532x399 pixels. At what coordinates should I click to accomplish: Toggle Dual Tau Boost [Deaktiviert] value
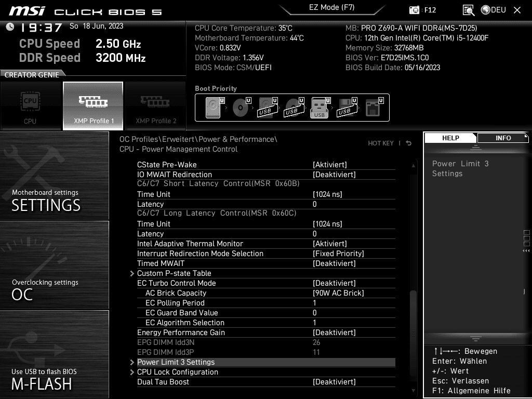tap(334, 382)
